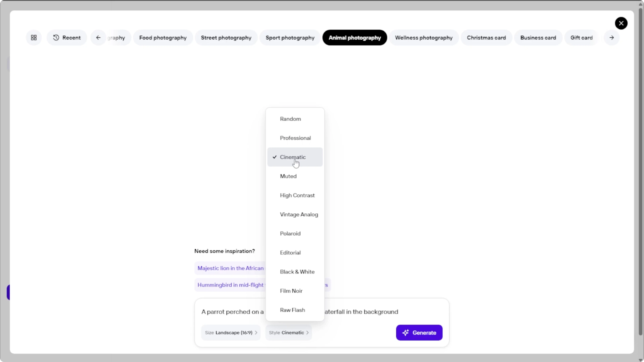The height and width of the screenshot is (362, 644).
Task: Choose Polaroid style option
Action: [x=295, y=234]
